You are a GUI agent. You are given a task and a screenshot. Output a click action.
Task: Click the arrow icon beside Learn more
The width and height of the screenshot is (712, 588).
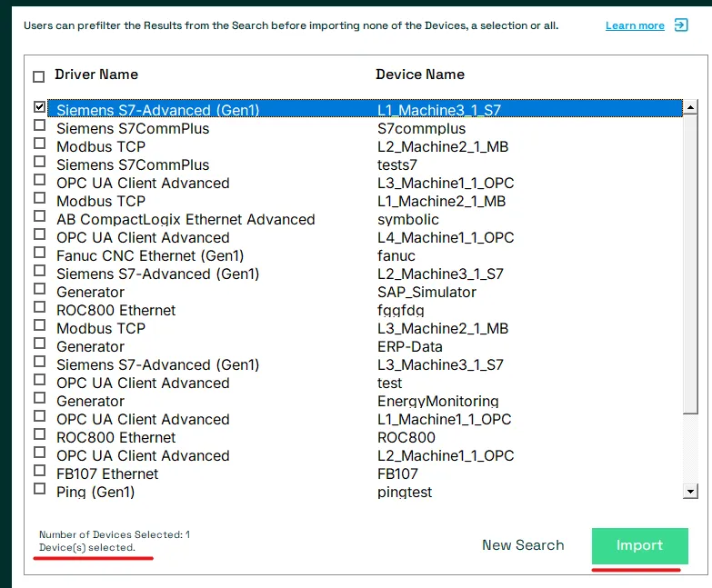[681, 25]
